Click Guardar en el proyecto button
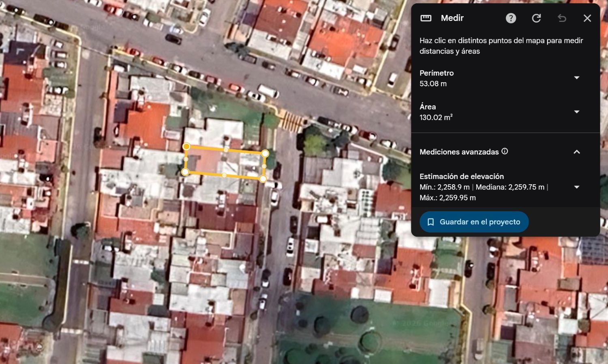This screenshot has width=608, height=364. pos(474,222)
